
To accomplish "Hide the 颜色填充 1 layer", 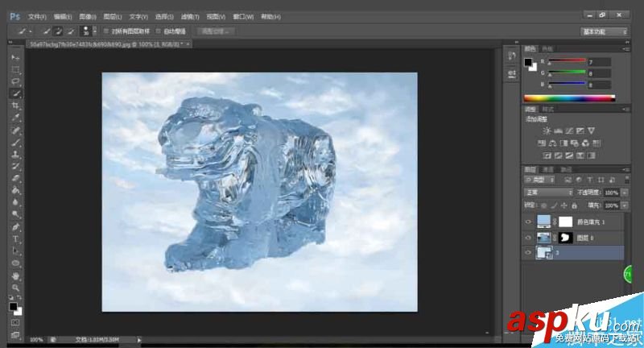I will (x=528, y=222).
